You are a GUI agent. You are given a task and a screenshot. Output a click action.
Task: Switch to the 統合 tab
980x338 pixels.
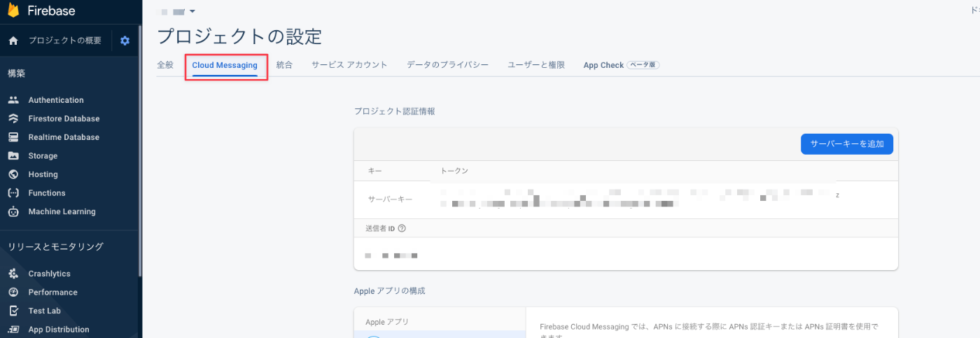[284, 65]
